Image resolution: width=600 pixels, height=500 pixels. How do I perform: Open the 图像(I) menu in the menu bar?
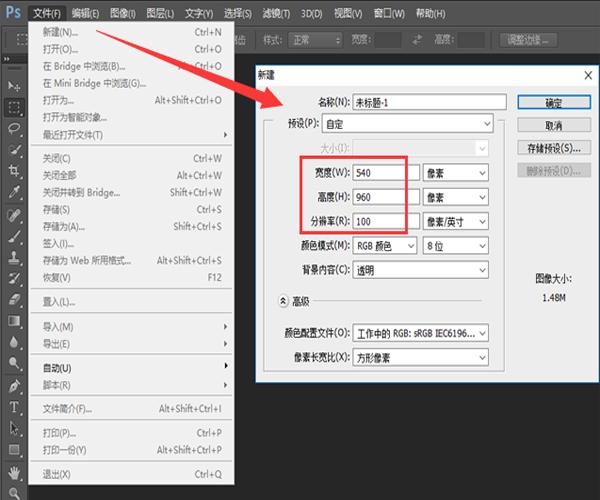(123, 13)
